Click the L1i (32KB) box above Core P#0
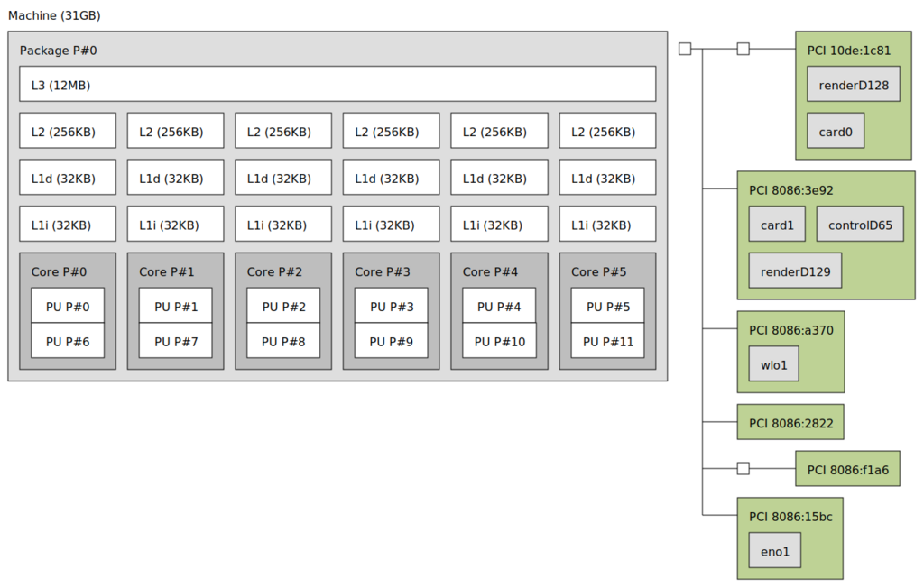The height and width of the screenshot is (588, 924). (x=68, y=224)
